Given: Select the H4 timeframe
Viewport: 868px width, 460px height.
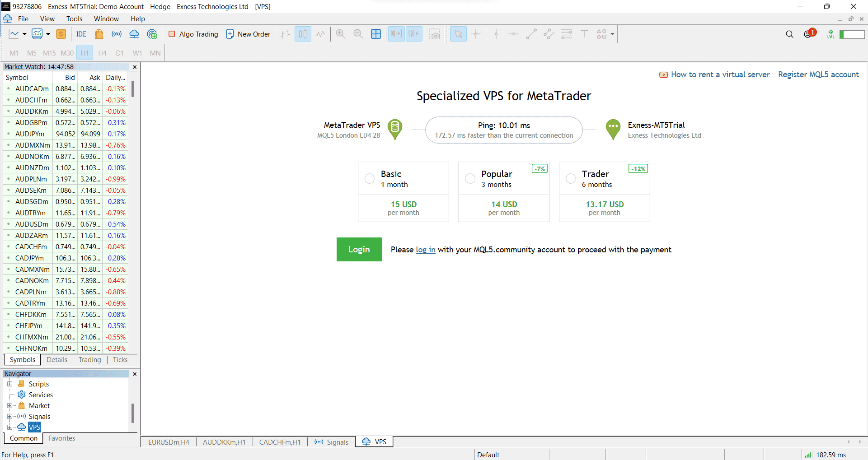Looking at the screenshot, I should pos(103,53).
